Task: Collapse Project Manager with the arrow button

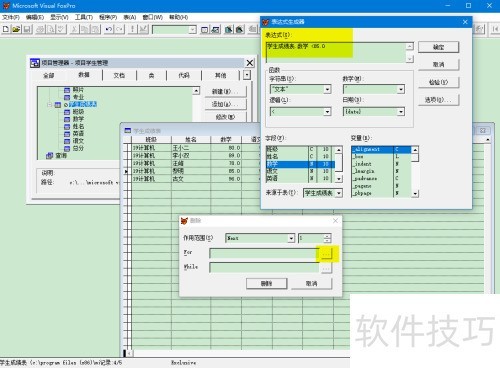Action: coord(247,75)
